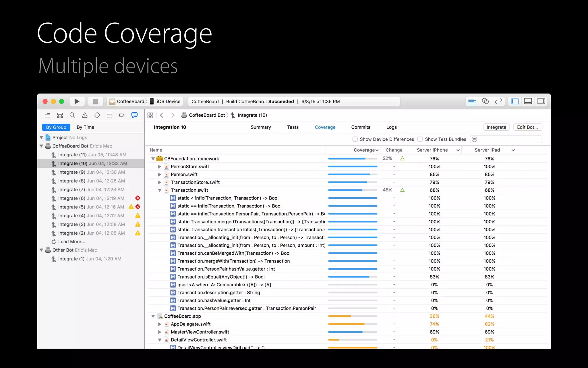
Task: Go back with the left chevron
Action: 162,115
